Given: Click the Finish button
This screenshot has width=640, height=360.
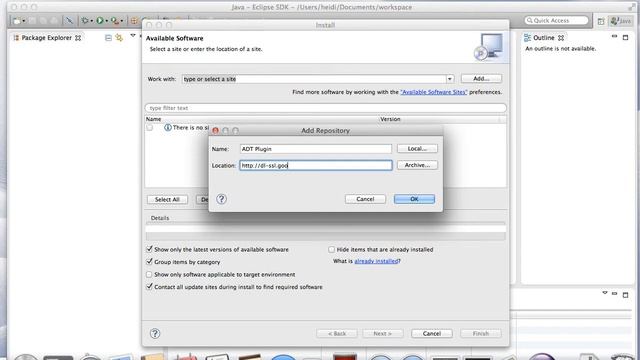Looking at the screenshot, I should click(481, 334).
